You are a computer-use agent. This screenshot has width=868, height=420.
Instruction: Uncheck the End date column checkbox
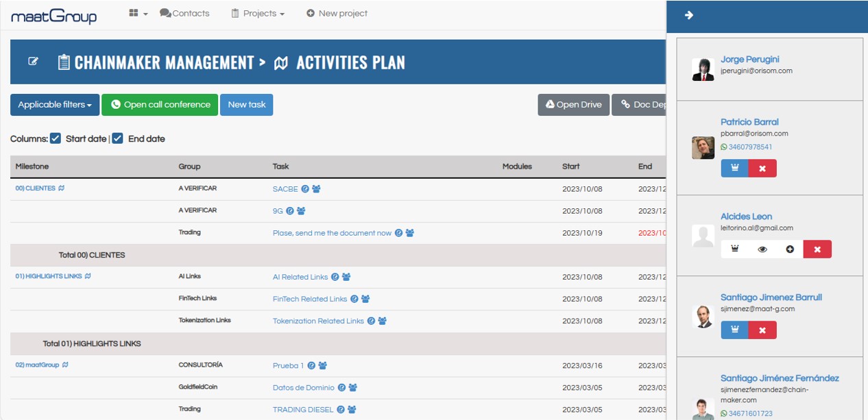117,138
